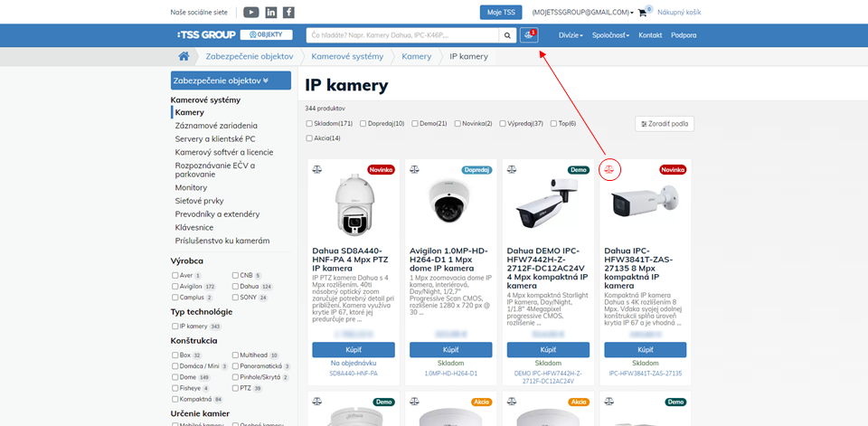Viewport: 868px width, 426px height.
Task: Select Záznamové zariadenia in sidebar
Action: (216, 126)
